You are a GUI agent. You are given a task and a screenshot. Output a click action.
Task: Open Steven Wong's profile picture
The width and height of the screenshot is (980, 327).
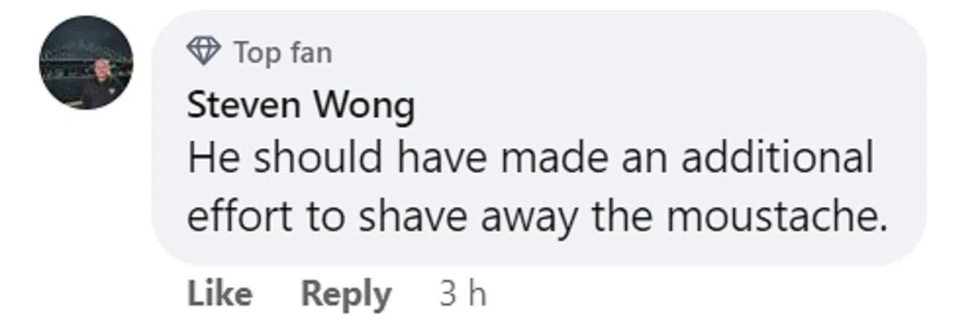[87, 63]
